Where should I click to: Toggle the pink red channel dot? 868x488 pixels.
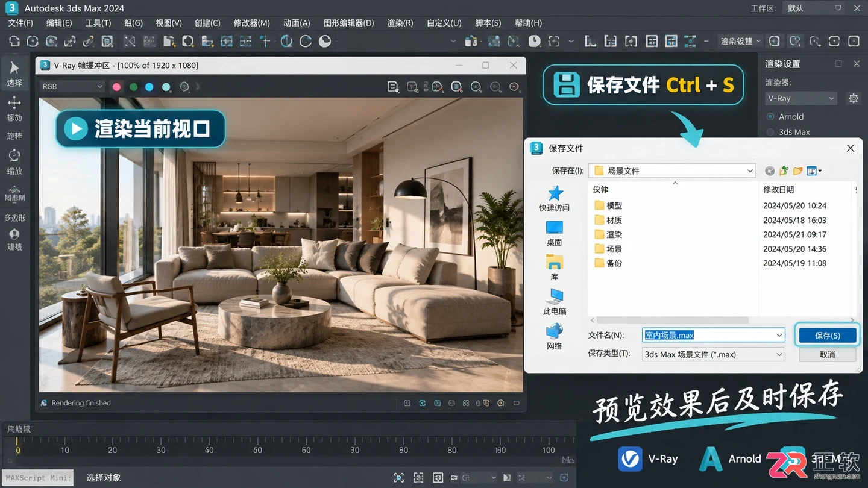[x=116, y=87]
